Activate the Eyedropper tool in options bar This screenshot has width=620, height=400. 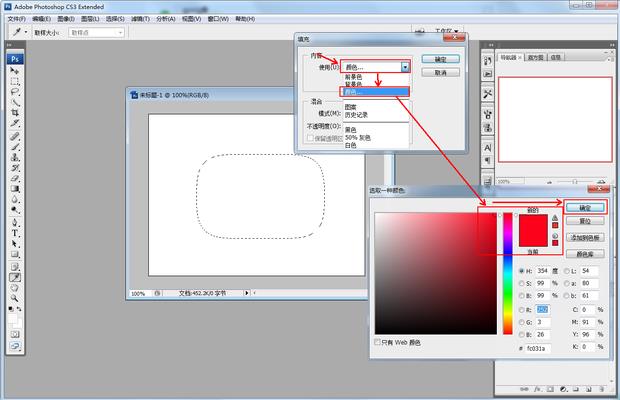[17, 32]
